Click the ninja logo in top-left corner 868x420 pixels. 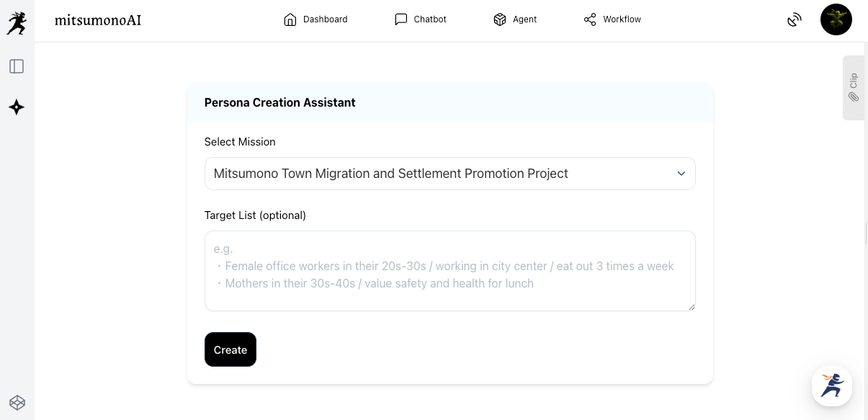[x=17, y=23]
